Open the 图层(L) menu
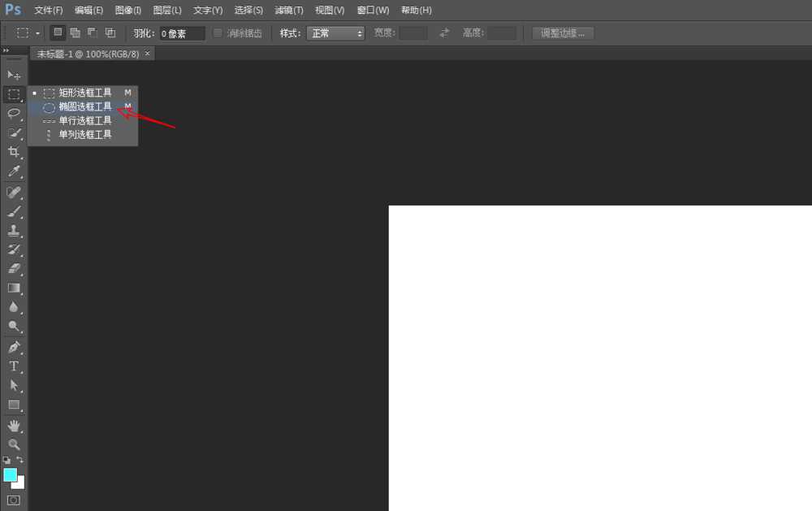 coord(167,10)
